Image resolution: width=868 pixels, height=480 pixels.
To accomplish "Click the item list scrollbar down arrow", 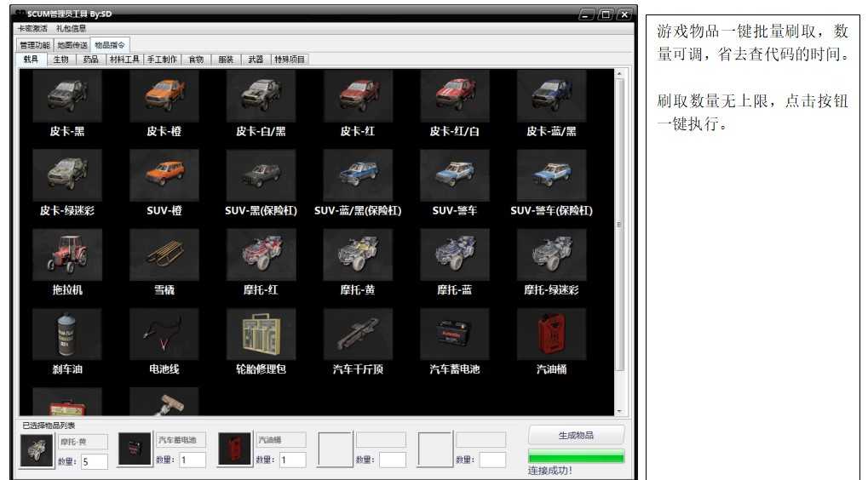I will 619,412.
